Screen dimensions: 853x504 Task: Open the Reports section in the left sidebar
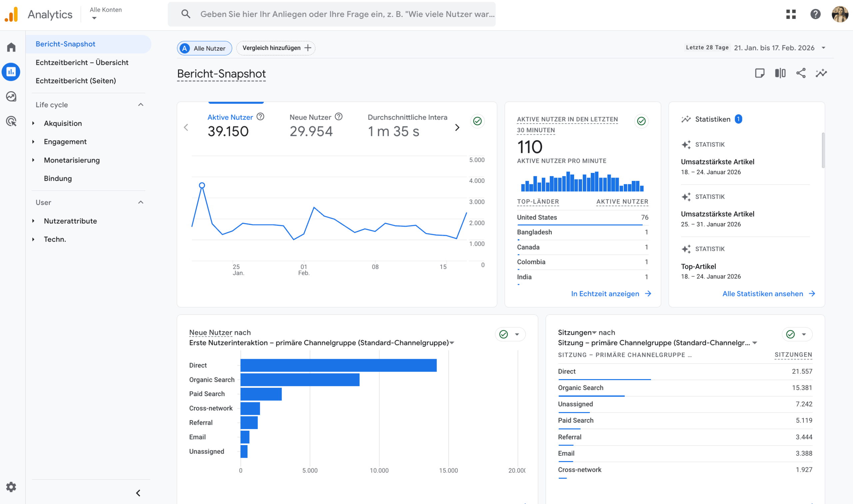[x=11, y=72]
